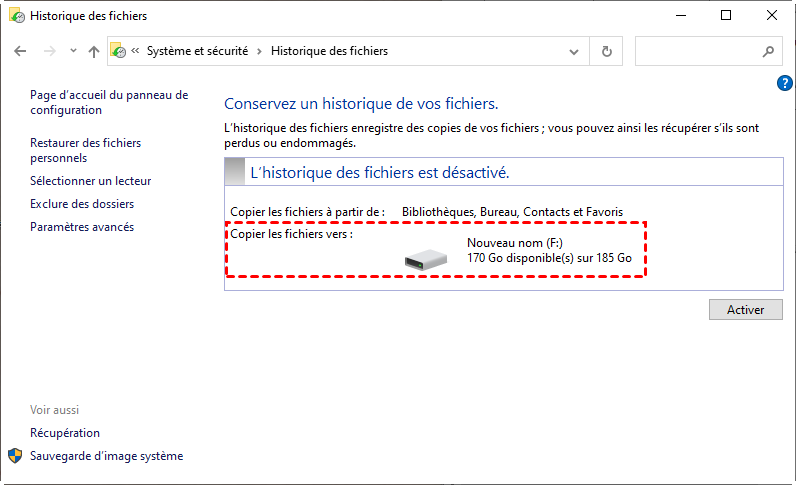This screenshot has height=485, width=796.
Task: Click the File History title bar icon
Action: 15,16
